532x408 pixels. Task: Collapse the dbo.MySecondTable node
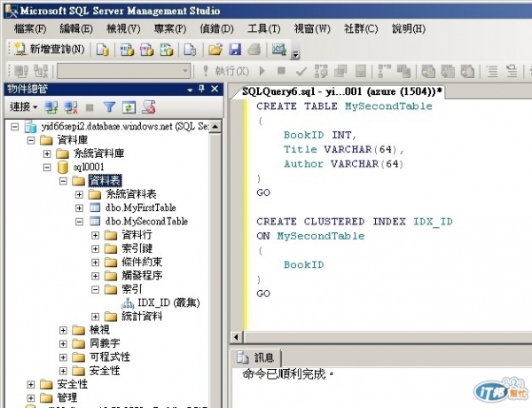[x=80, y=222]
